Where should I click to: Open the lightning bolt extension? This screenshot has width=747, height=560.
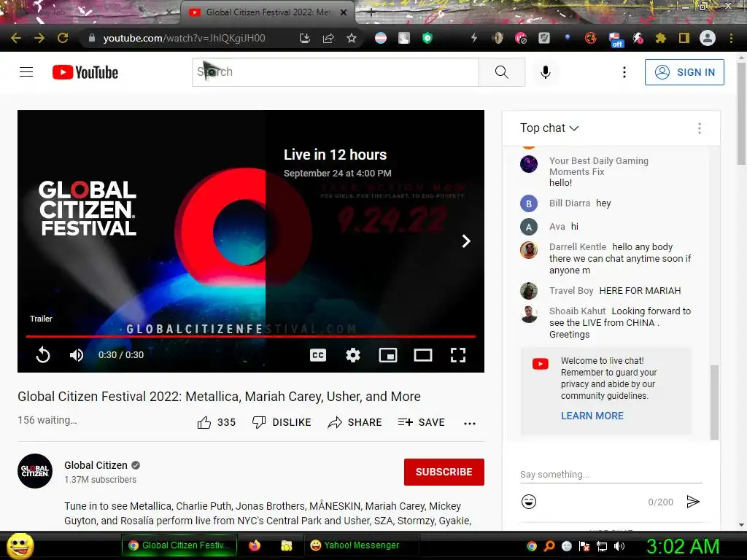point(474,38)
